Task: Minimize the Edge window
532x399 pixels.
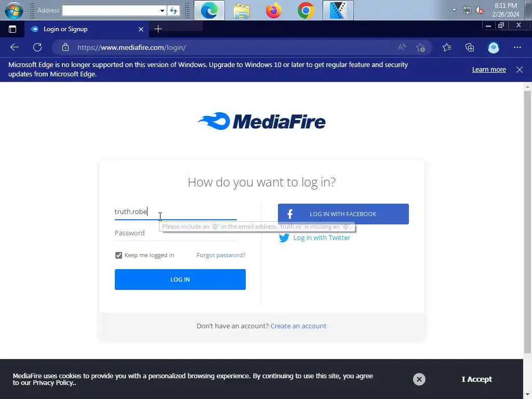Action: 488,26
